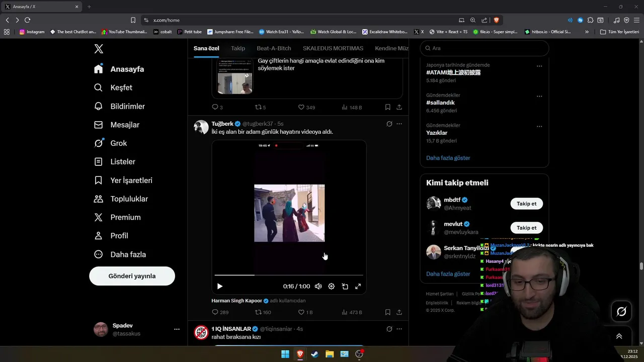Switch to the Sana özel tab
This screenshot has width=644, height=362.
(206, 48)
